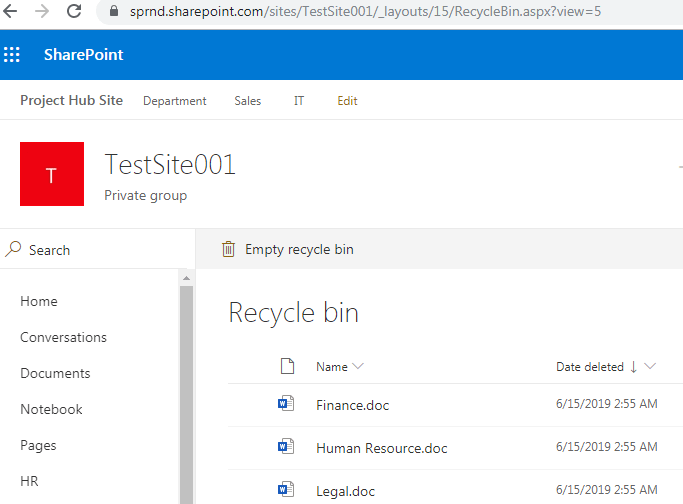683x504 pixels.
Task: Open Notebook in left navigation
Action: tap(51, 409)
